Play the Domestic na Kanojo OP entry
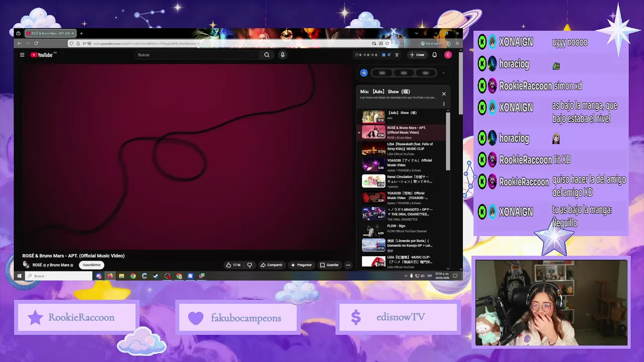This screenshot has height=362, width=644. coord(401,245)
